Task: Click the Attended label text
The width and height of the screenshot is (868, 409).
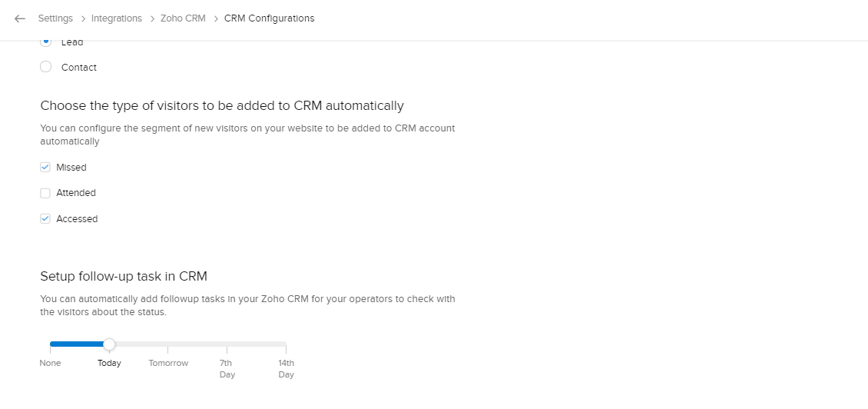Action: [x=76, y=193]
